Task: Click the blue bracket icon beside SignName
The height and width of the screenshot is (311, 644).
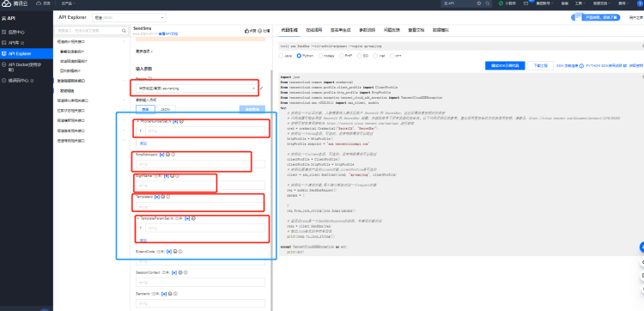Action: pyautogui.click(x=167, y=176)
